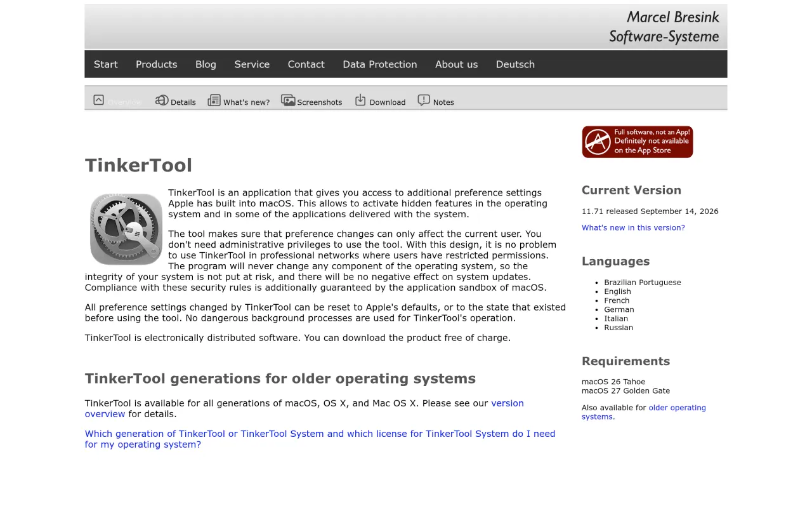Click the 'macOS 27 Golden Gate' requirement text

point(625,391)
